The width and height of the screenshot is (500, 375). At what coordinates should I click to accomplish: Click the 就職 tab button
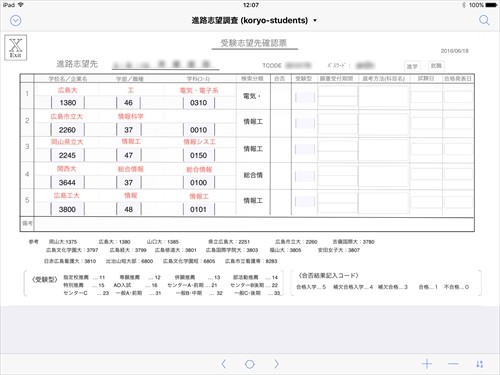[436, 66]
